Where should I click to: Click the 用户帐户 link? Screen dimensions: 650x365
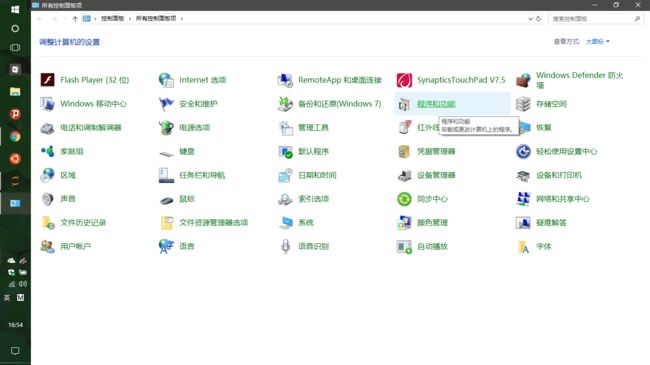75,246
